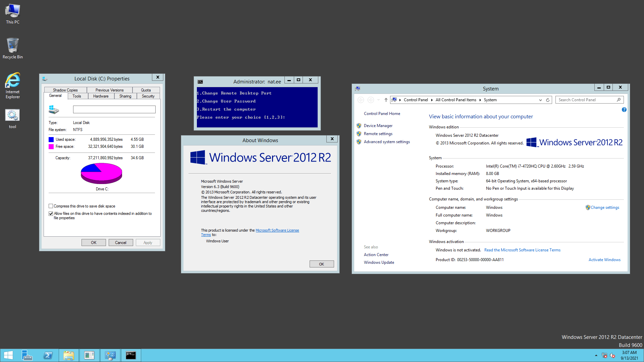The width and height of the screenshot is (644, 362).
Task: Enable compress this drive checkbox
Action: pos(51,206)
